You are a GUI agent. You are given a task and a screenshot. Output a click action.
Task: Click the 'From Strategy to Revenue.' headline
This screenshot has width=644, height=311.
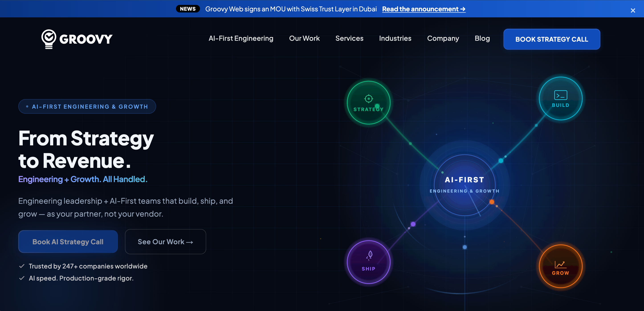point(86,149)
